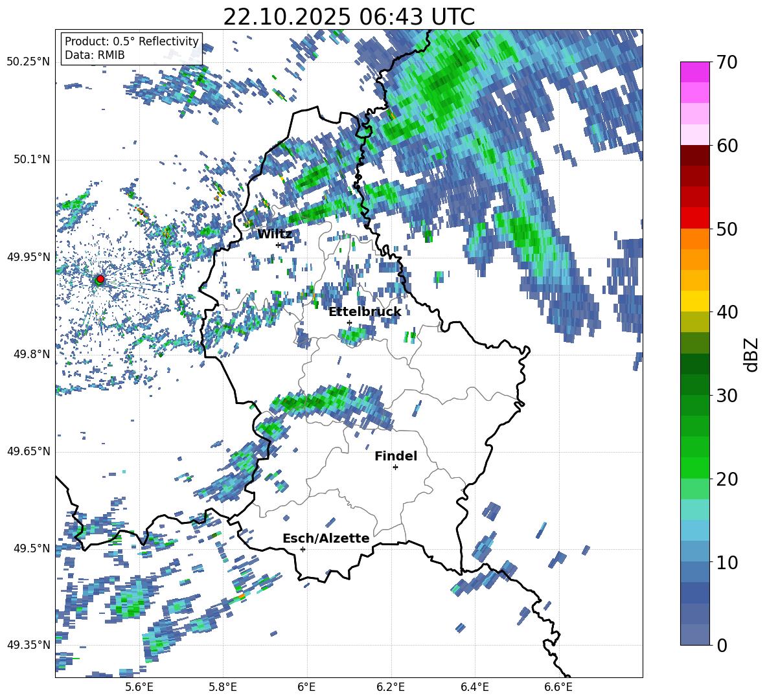
Task: Click the Wiltz station cross marker
Action: [x=278, y=245]
